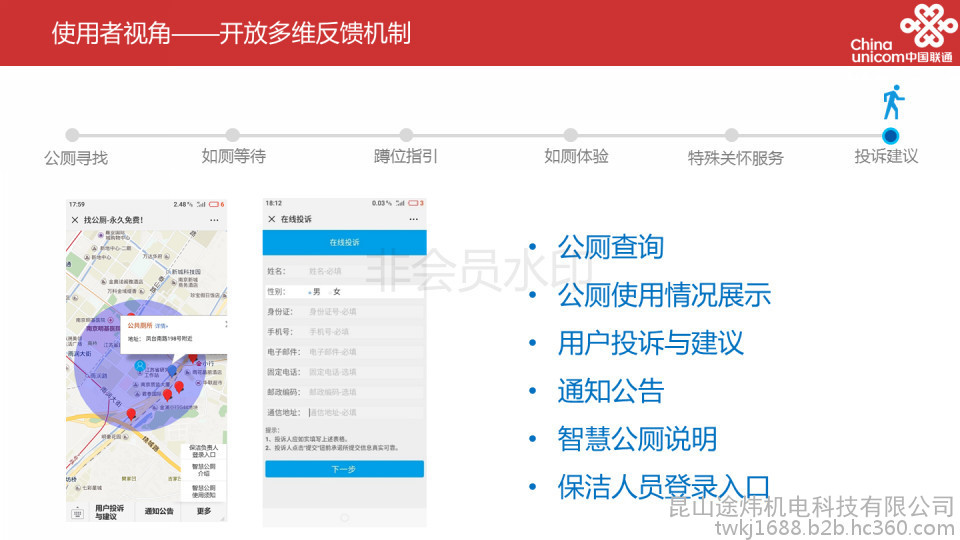Screen dimensions: 960x540
Task: Click the China Unicom logo
Action: point(902,33)
